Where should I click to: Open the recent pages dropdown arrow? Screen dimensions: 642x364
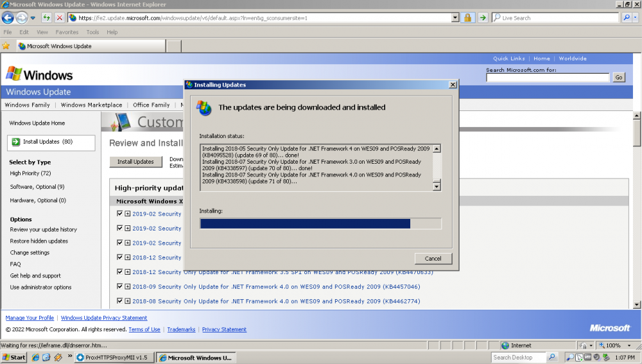pos(33,18)
